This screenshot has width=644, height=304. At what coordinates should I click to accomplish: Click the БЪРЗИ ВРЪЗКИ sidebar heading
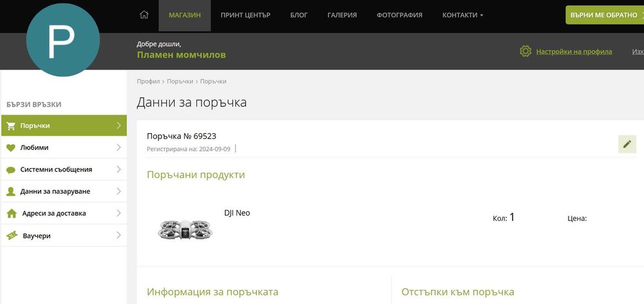(34, 105)
